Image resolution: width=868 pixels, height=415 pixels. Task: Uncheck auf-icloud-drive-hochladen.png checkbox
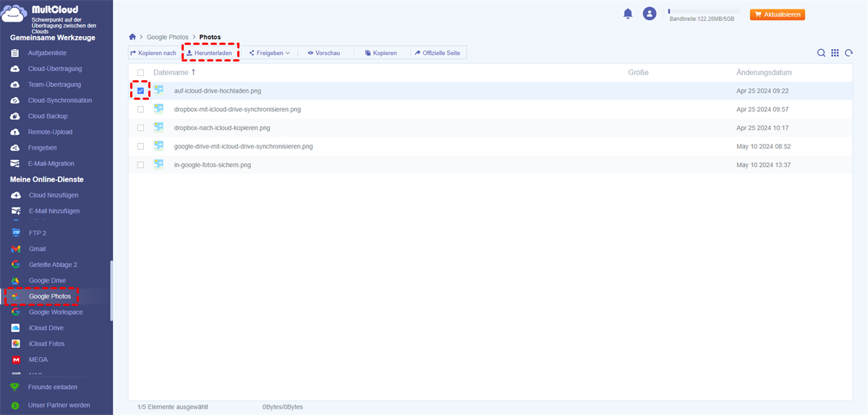pos(140,90)
